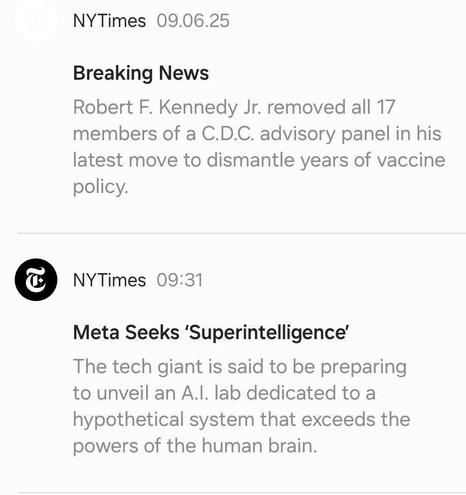
Task: Open the tech giant A.I. lab summary
Action: click(x=241, y=406)
